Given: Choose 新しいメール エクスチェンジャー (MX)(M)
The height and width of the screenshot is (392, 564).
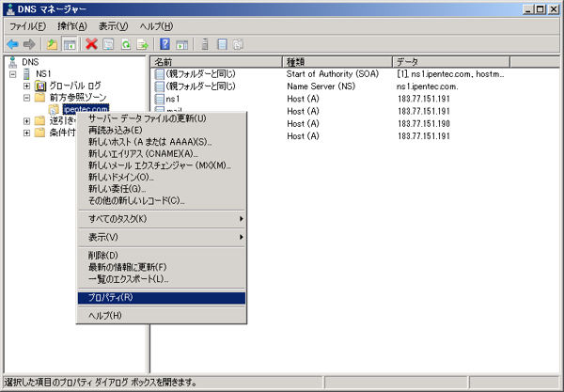Looking at the screenshot, I should tap(162, 165).
